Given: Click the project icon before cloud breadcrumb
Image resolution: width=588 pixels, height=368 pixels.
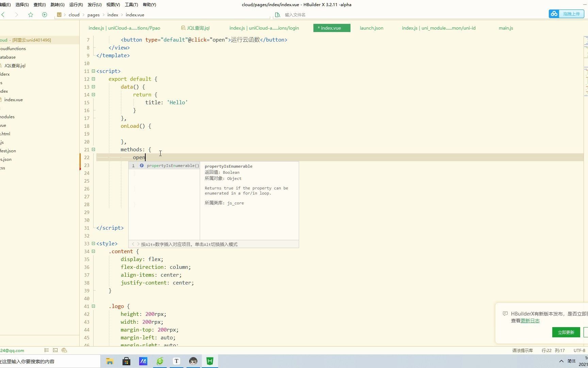Looking at the screenshot, I should [x=59, y=15].
